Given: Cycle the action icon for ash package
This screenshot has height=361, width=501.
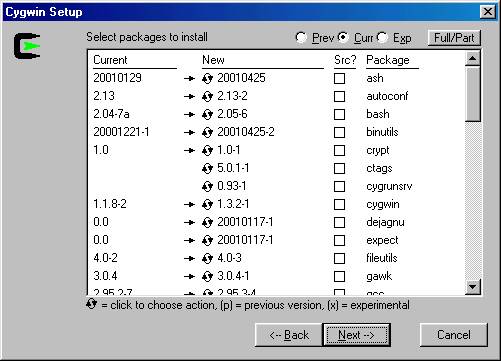Looking at the screenshot, I should 207,79.
